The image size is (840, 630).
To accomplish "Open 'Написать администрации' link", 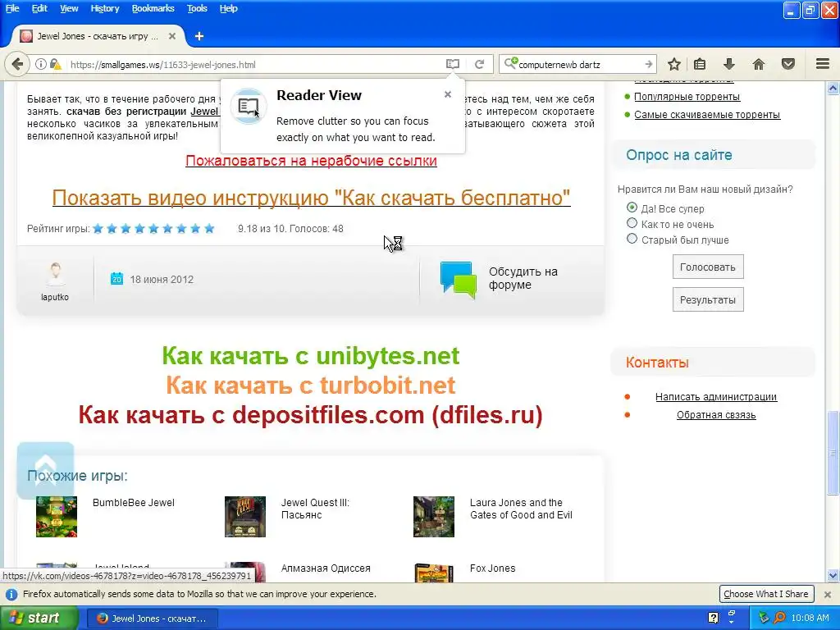I will pyautogui.click(x=715, y=397).
